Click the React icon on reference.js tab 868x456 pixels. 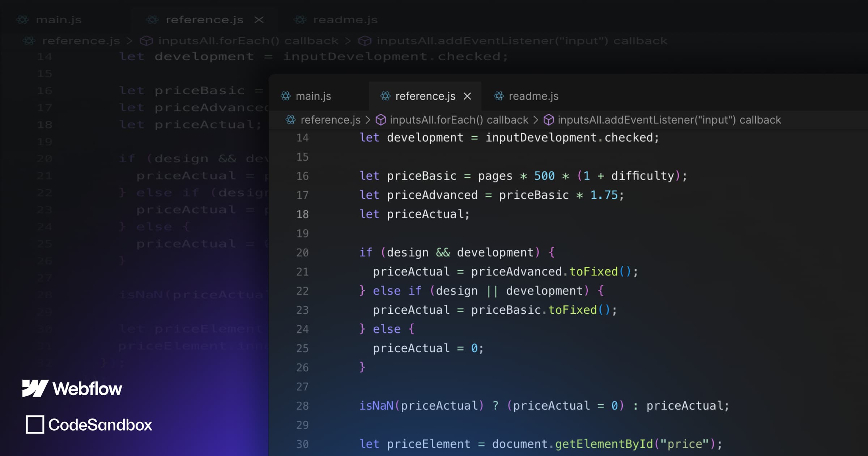tap(386, 96)
